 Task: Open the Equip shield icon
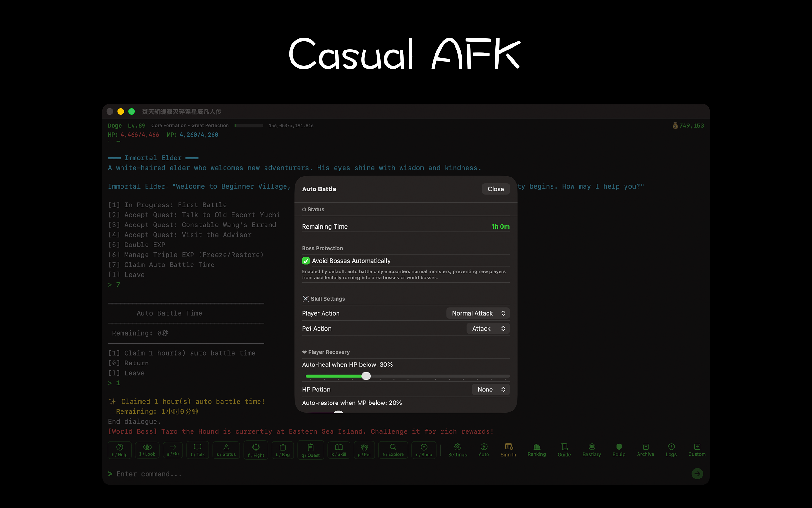click(619, 450)
